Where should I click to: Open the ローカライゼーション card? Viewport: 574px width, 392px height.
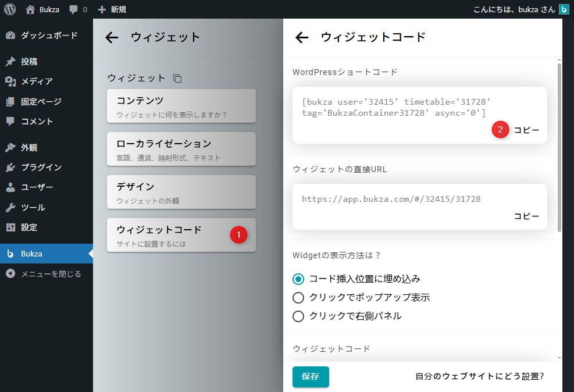[x=181, y=149]
